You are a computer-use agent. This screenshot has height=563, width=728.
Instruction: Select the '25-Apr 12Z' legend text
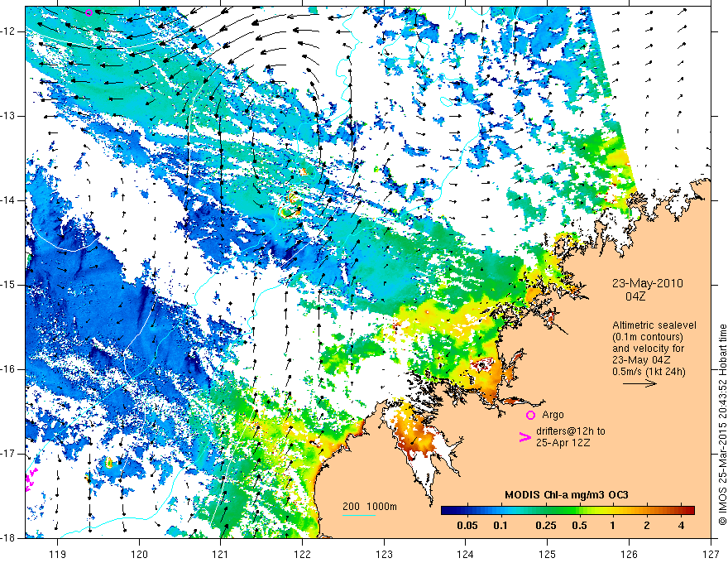[x=563, y=443]
